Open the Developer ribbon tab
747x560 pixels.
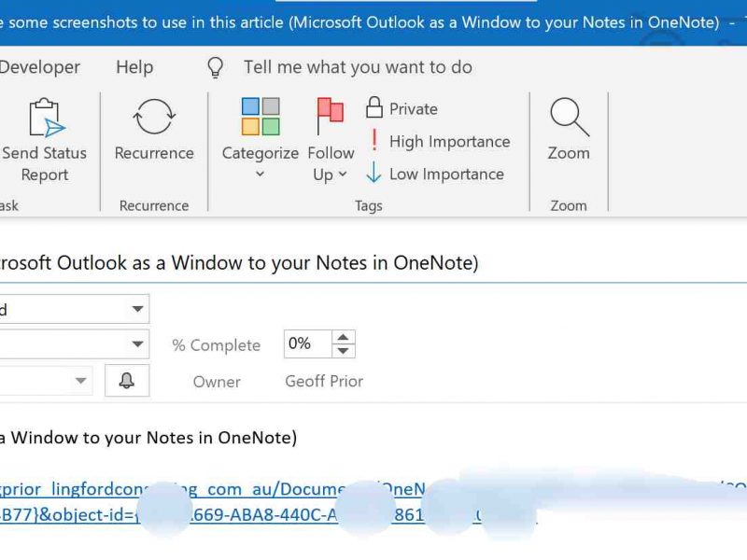coord(39,67)
